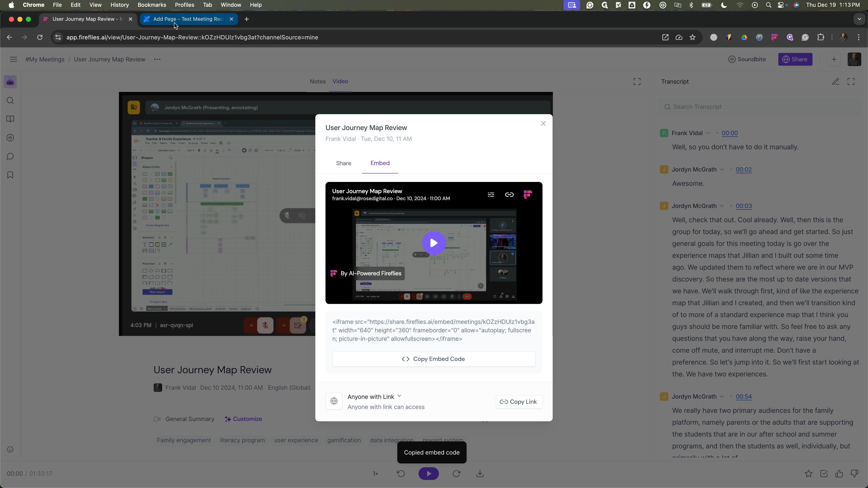
Task: Open the search icon in left sidebar
Action: pos(10,101)
